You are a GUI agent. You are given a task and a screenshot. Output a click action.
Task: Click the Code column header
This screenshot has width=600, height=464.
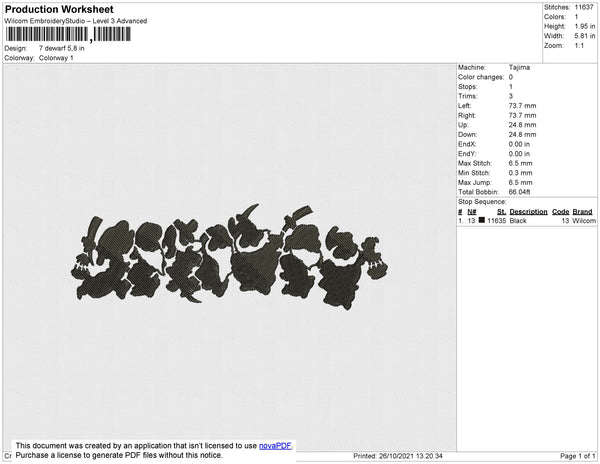(561, 212)
